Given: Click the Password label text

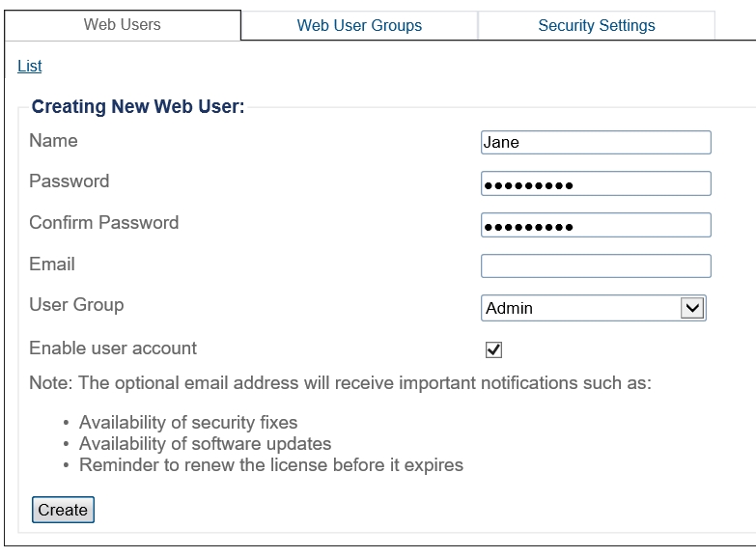Looking at the screenshot, I should (70, 181).
